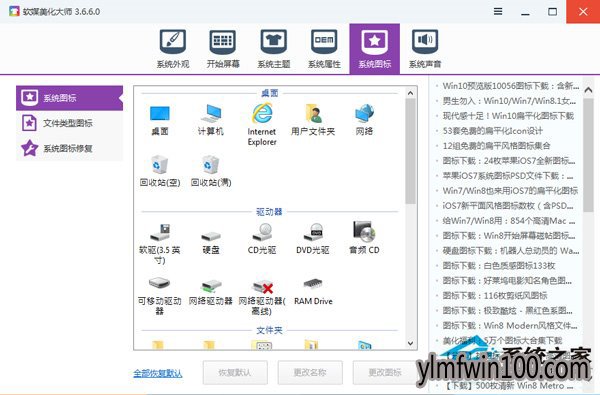Click the icon list scrollbar thumb
This screenshot has width=600, height=395.
tap(410, 151)
